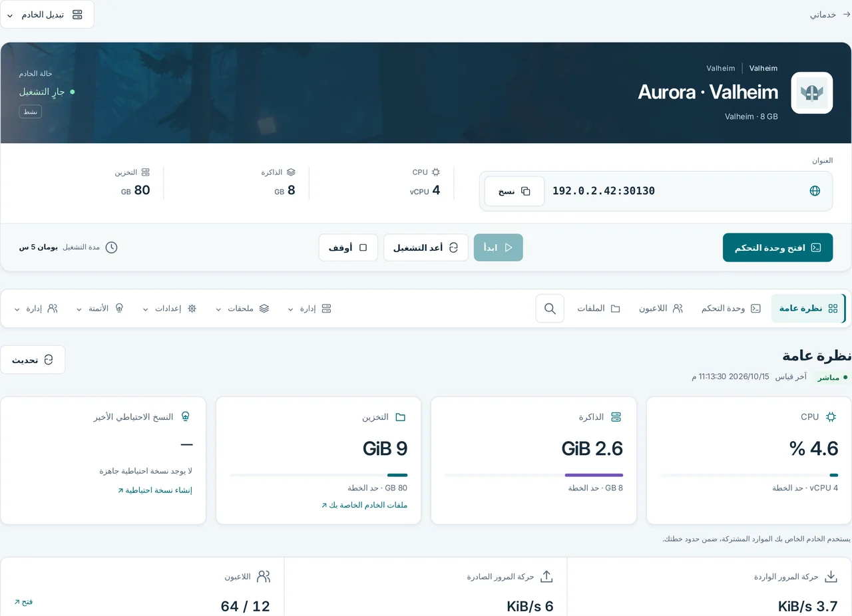Open the console with افتح وحدة التحكم
The height and width of the screenshot is (616, 852).
click(x=777, y=247)
